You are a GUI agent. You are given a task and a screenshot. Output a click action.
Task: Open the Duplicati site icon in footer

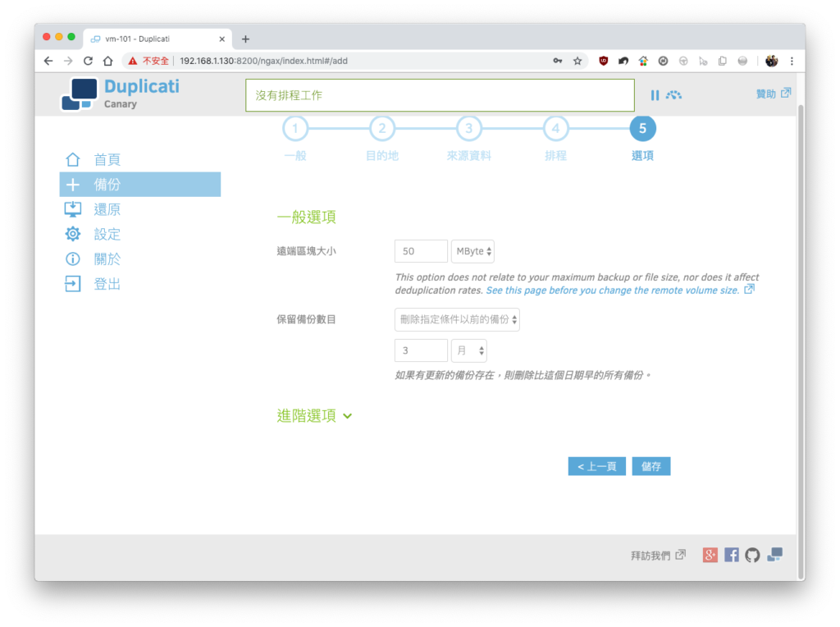click(x=774, y=555)
